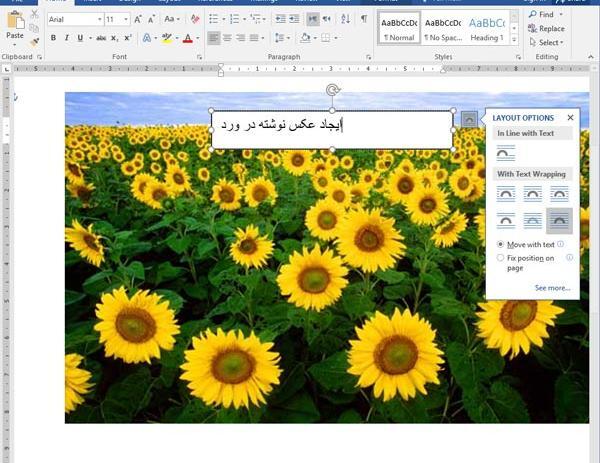The image size is (600, 463).
Task: Apply the No Spacing style
Action: [443, 29]
